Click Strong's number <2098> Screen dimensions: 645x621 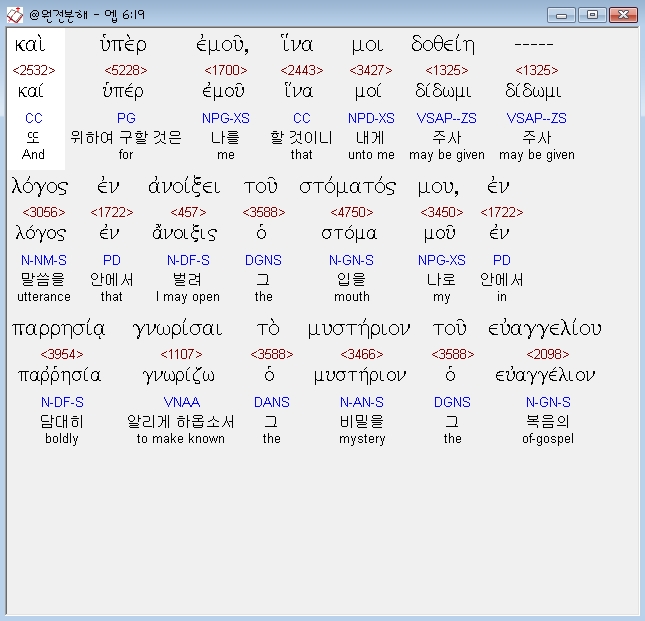pos(548,354)
